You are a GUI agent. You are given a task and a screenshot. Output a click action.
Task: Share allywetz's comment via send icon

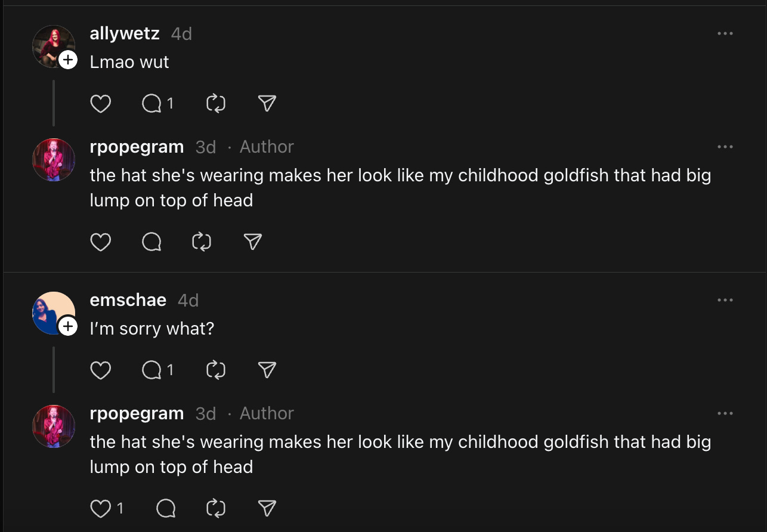(267, 104)
